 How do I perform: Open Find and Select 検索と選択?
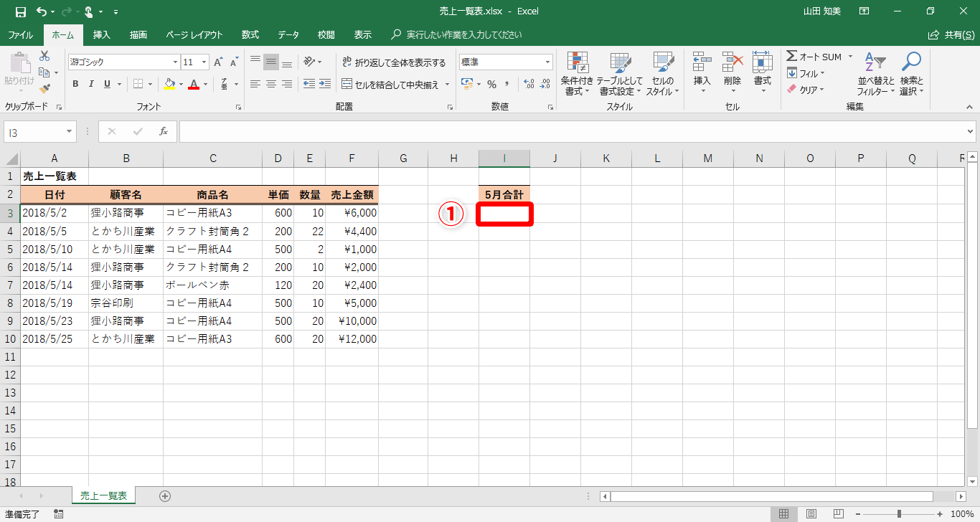(x=911, y=74)
